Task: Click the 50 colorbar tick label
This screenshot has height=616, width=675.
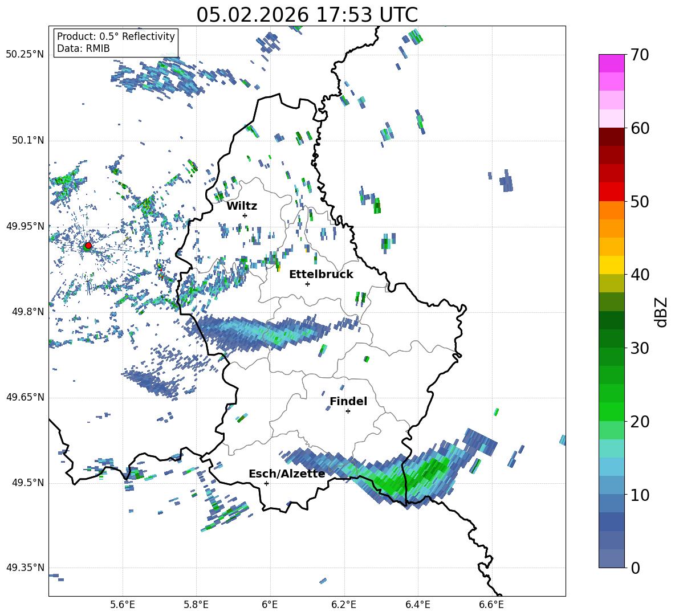Action: pyautogui.click(x=640, y=201)
